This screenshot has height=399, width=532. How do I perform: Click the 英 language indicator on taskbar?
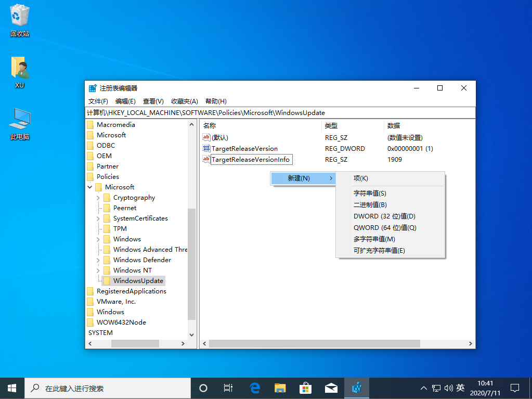[460, 388]
